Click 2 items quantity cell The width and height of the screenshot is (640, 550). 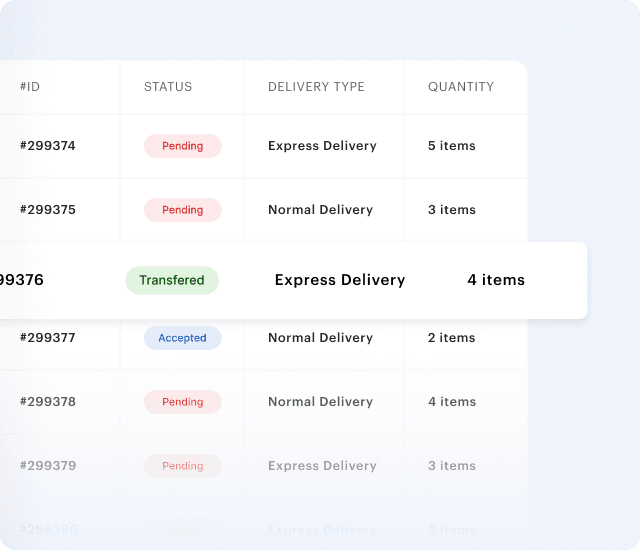click(x=452, y=338)
